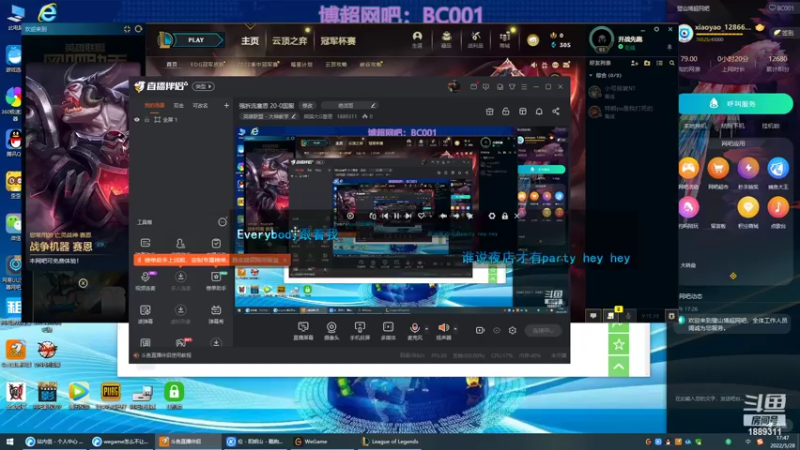Select the 全屏1 source row
This screenshot has width=800, height=450.
click(x=182, y=119)
